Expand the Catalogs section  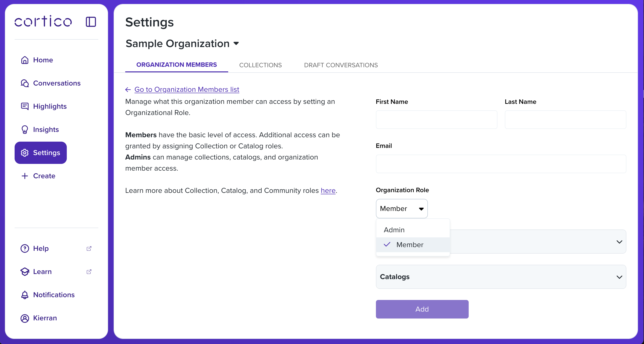[x=501, y=277]
